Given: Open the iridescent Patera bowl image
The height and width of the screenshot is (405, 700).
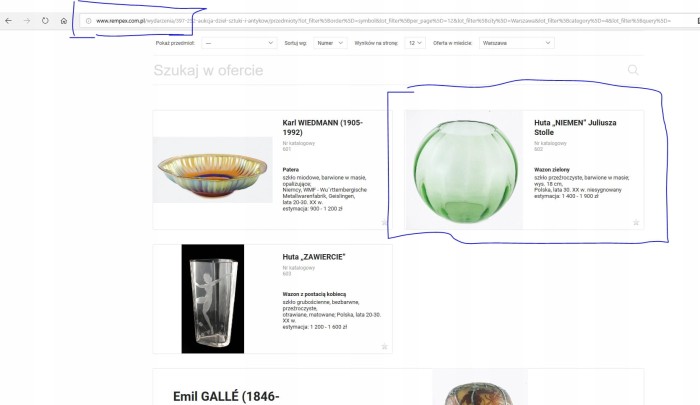Looking at the screenshot, I should 212,170.
